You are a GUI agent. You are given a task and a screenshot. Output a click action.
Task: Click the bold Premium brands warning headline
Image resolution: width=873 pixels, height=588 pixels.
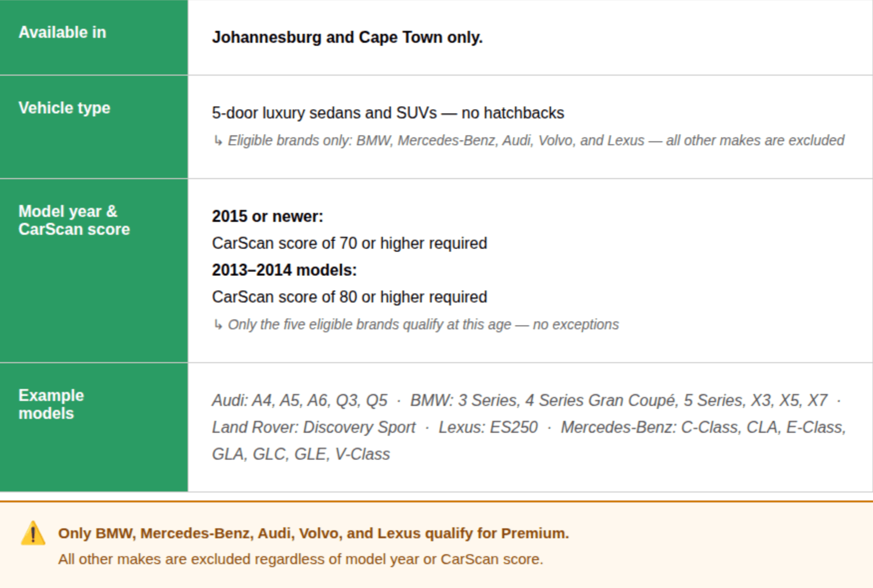coord(314,533)
